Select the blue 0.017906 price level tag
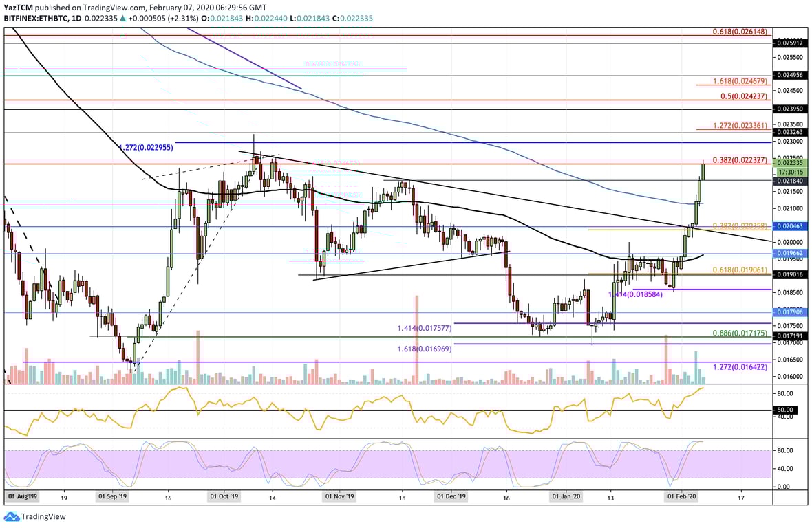812x528 pixels. (790, 313)
